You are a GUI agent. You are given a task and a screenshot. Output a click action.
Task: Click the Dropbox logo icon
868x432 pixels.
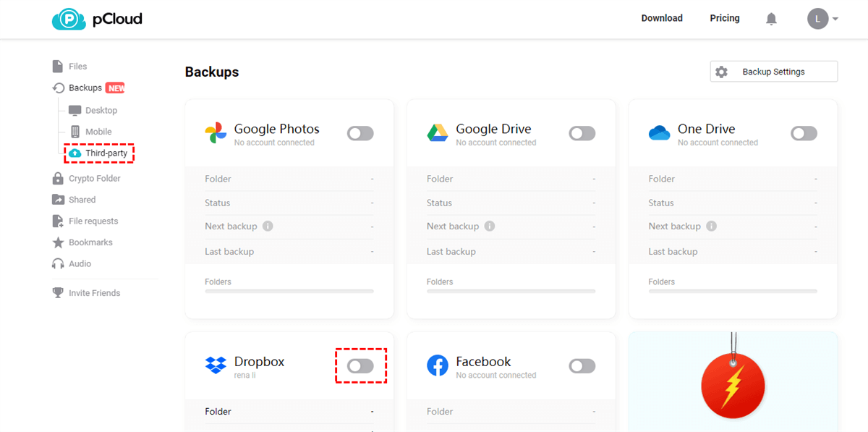point(216,365)
